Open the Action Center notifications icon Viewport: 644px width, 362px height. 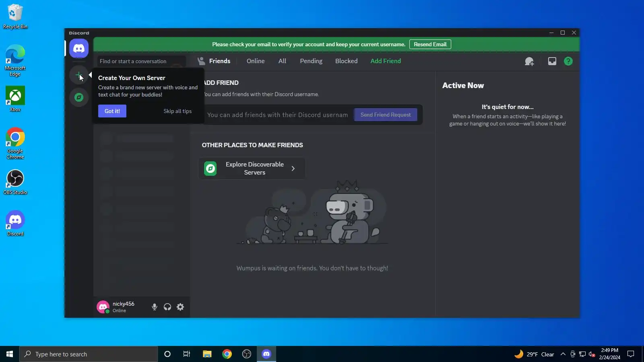631,354
